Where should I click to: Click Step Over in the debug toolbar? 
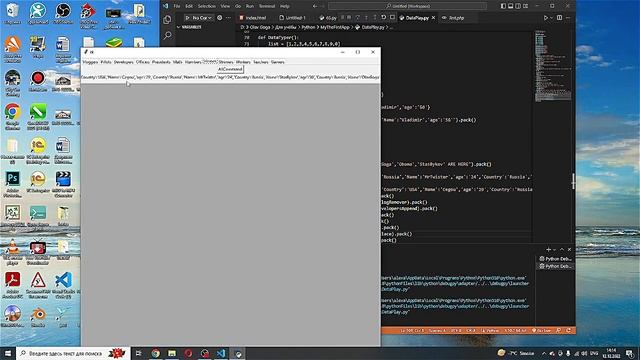[x=358, y=18]
